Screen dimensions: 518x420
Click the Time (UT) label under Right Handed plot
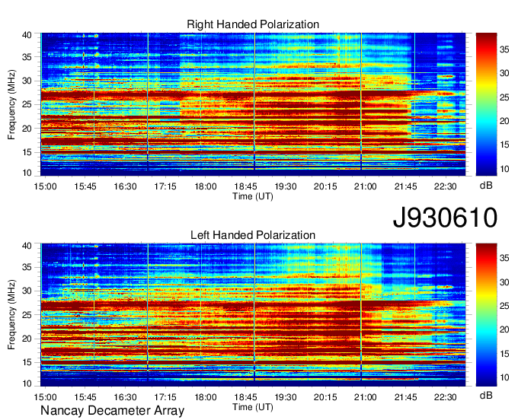pyautogui.click(x=253, y=196)
